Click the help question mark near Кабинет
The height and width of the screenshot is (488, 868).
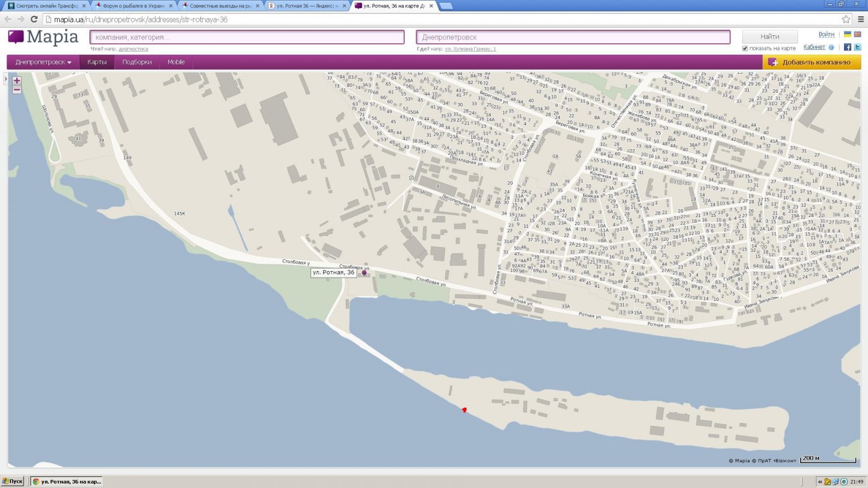(831, 47)
